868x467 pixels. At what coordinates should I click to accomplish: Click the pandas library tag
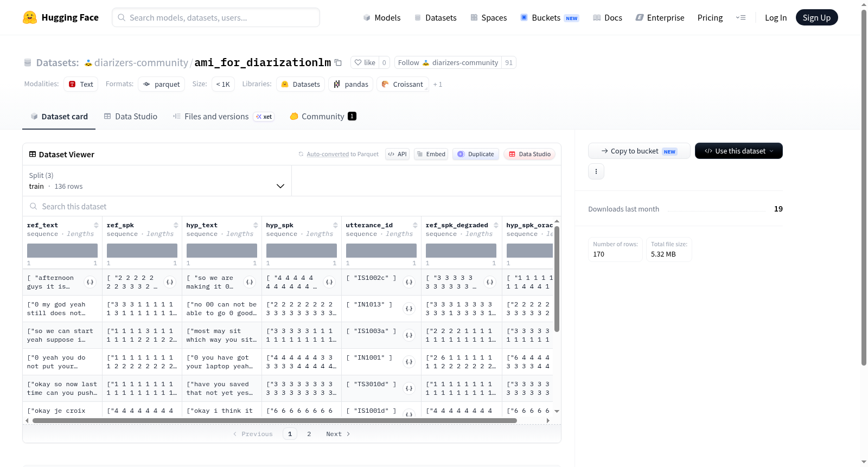(x=350, y=84)
